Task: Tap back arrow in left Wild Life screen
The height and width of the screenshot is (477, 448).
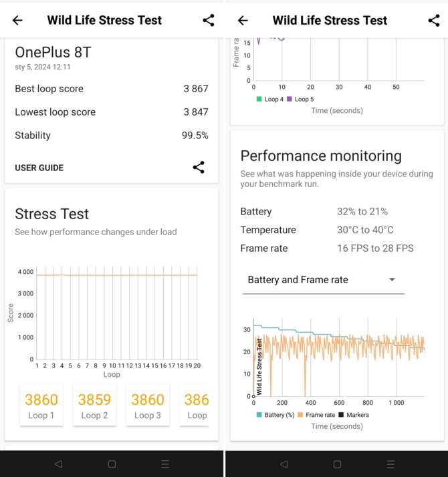Action: pyautogui.click(x=17, y=21)
